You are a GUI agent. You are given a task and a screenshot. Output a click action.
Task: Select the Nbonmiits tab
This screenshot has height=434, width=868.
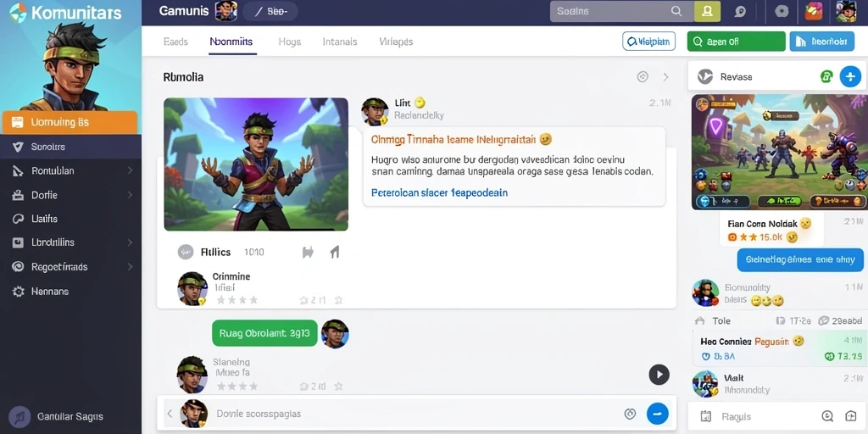tap(231, 42)
